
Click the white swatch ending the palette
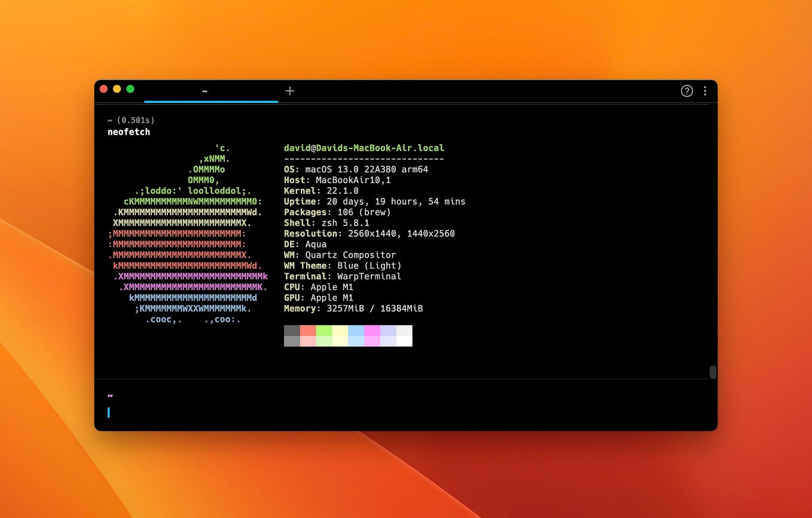(405, 336)
